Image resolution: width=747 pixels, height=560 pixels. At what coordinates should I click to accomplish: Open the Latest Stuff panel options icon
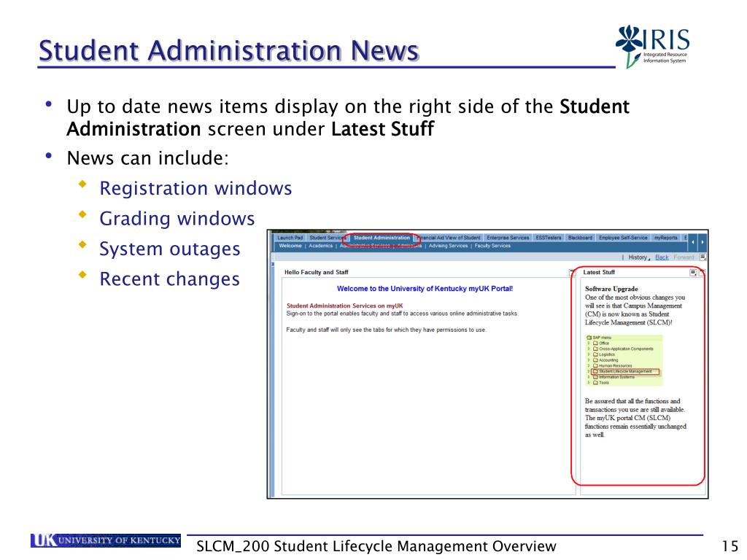tap(693, 273)
